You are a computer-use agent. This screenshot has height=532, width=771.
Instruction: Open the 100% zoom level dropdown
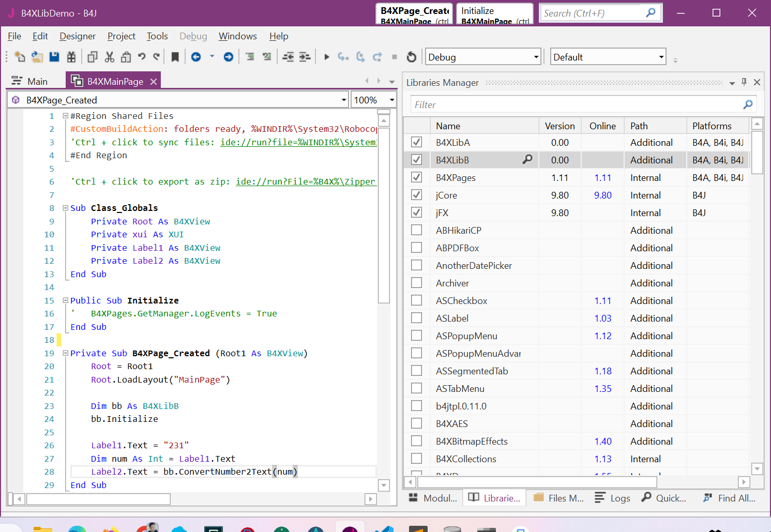point(391,100)
